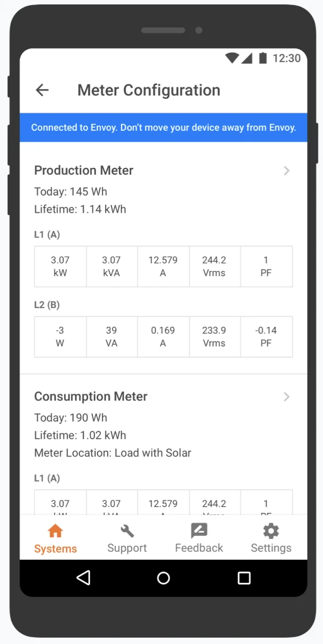The width and height of the screenshot is (323, 644).
Task: Select Production L1 244.2 Vrms cell
Action: pyautogui.click(x=215, y=266)
